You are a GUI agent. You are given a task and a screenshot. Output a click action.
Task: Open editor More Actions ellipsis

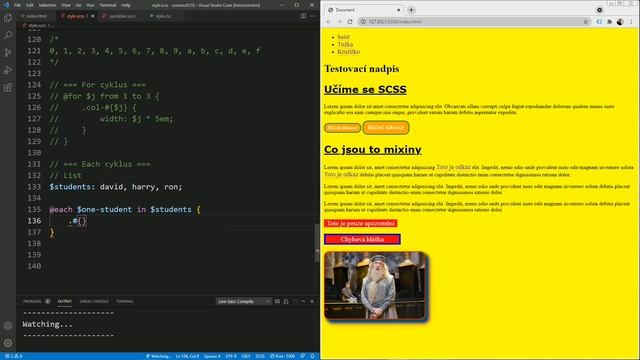312,16
